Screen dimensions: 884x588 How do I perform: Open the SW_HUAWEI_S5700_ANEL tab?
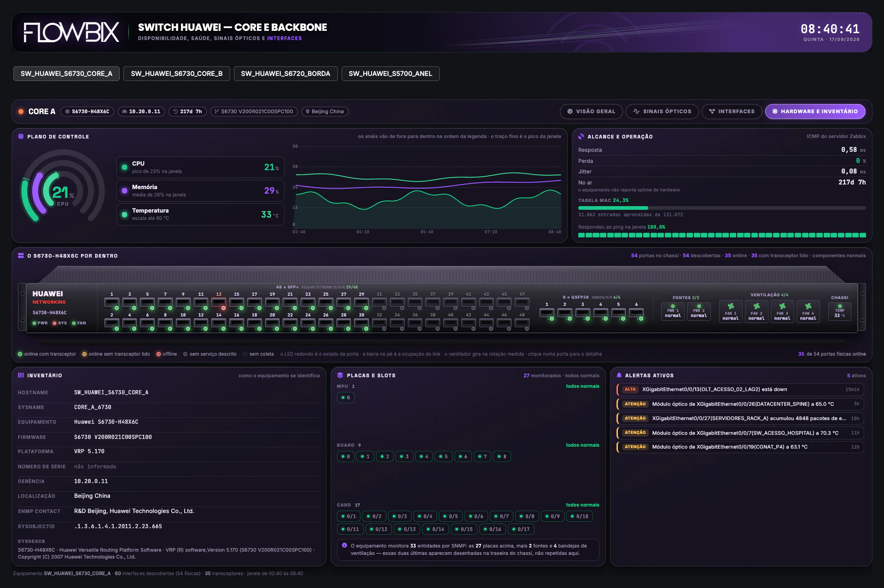point(390,74)
